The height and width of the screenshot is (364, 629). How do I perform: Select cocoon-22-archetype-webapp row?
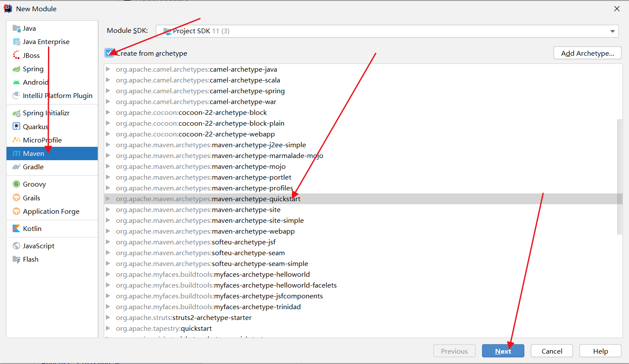click(x=361, y=134)
